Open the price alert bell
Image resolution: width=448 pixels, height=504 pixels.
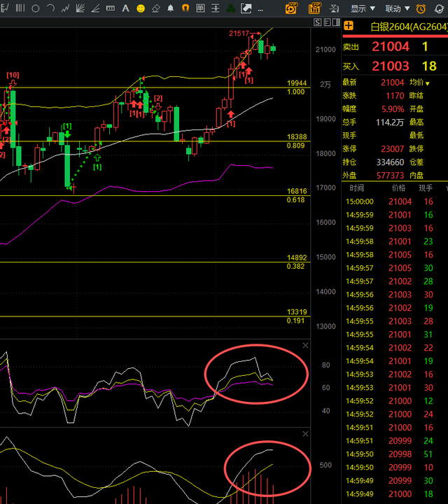click(x=170, y=8)
